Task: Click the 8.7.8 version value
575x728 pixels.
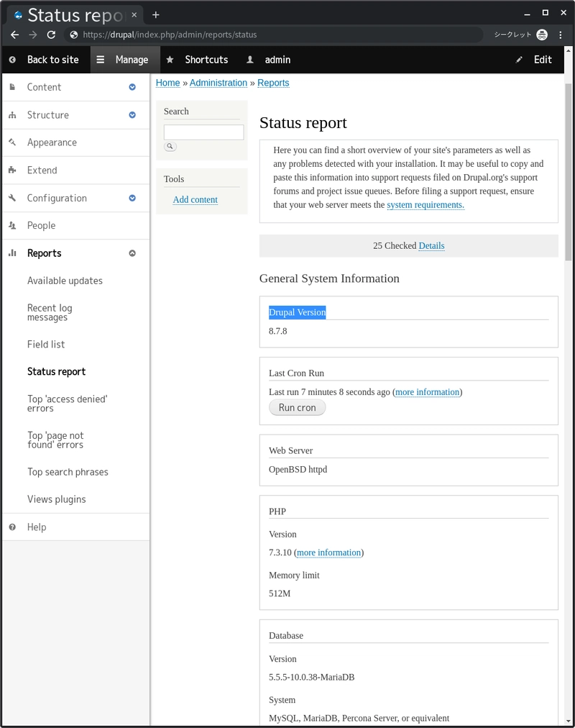Action: [x=277, y=331]
